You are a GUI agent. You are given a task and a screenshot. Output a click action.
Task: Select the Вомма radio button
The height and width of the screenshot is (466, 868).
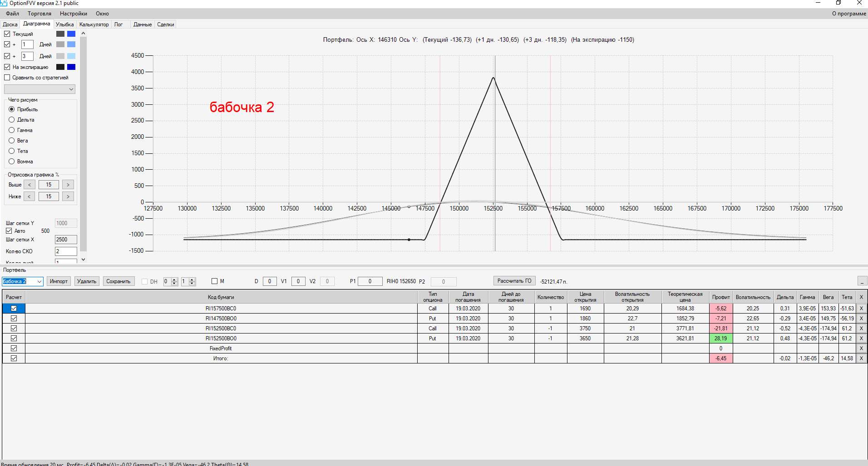[x=12, y=162]
